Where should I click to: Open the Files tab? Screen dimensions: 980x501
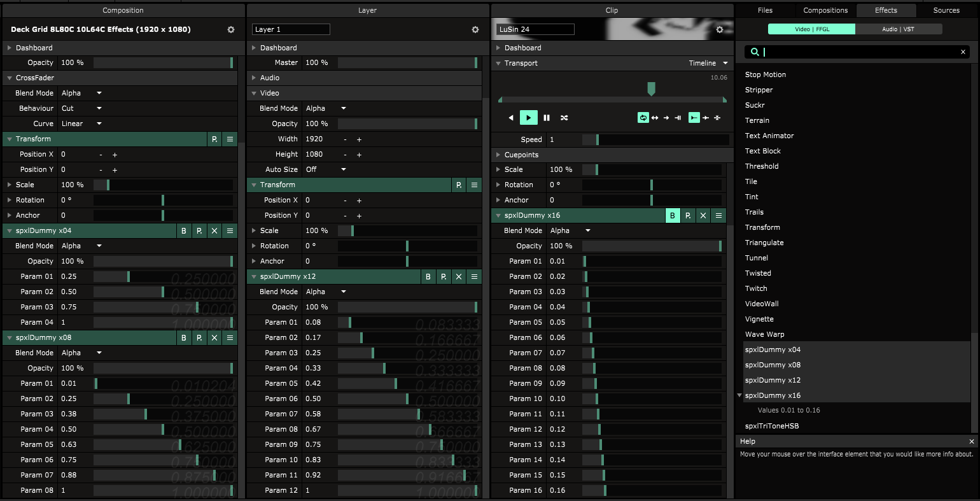(765, 10)
